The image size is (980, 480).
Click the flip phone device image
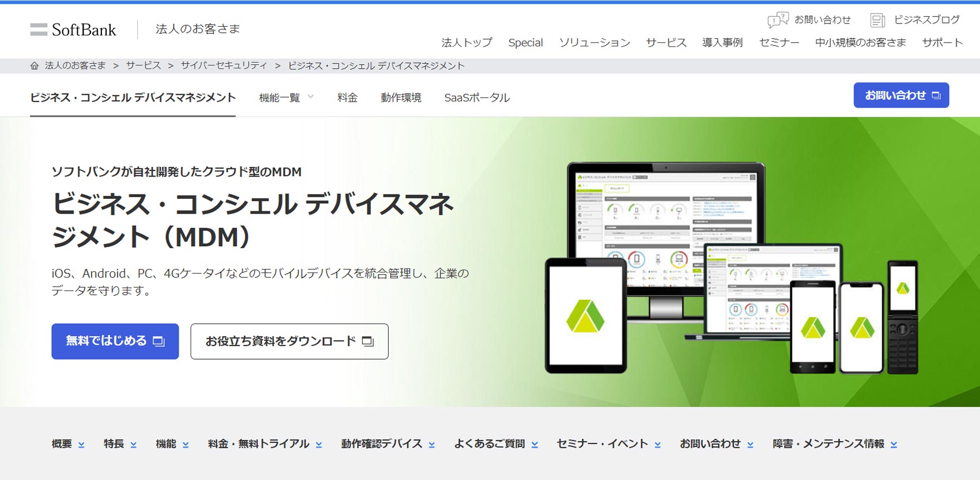pos(903,318)
